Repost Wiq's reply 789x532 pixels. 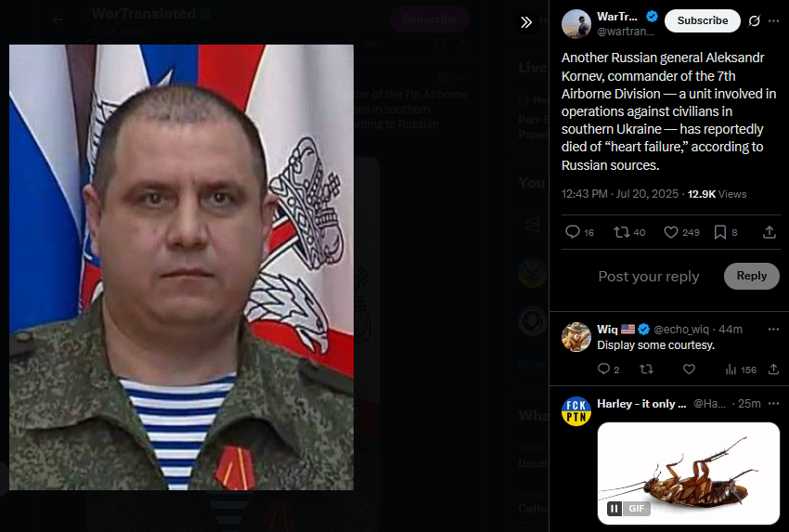(646, 370)
